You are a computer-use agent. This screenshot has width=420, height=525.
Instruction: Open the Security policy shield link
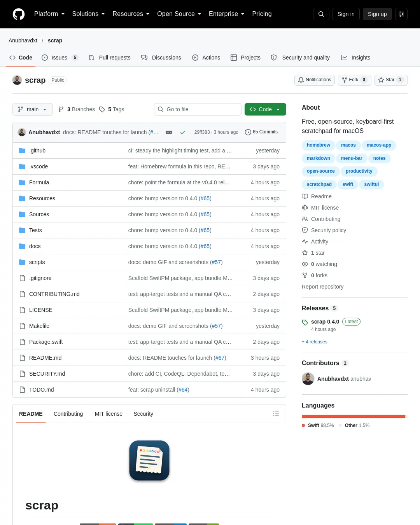[x=324, y=230]
